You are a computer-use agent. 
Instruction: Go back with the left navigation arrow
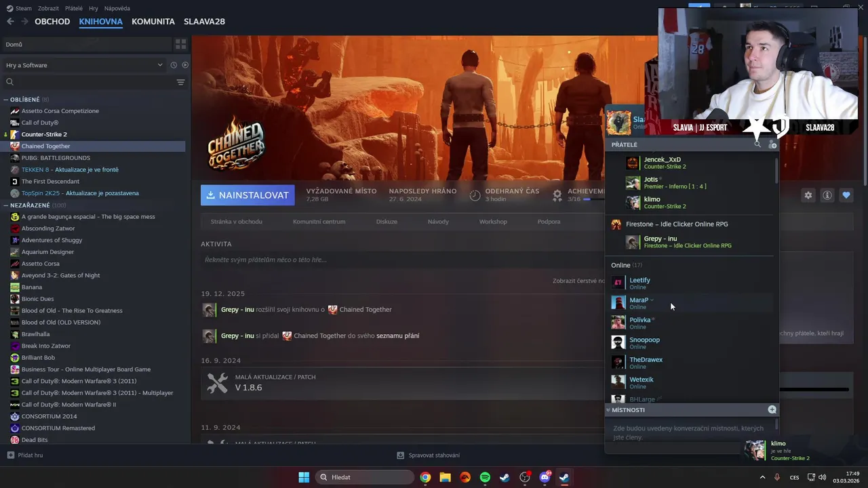tap(10, 22)
